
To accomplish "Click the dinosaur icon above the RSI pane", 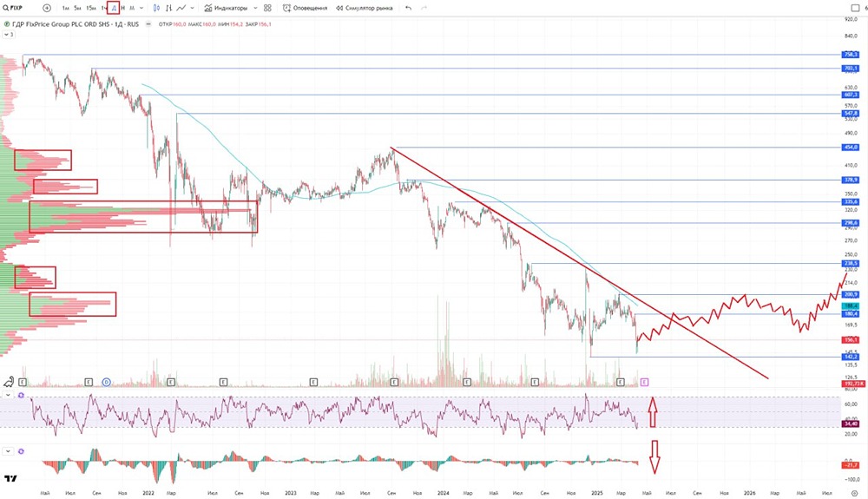I will tap(9, 382).
